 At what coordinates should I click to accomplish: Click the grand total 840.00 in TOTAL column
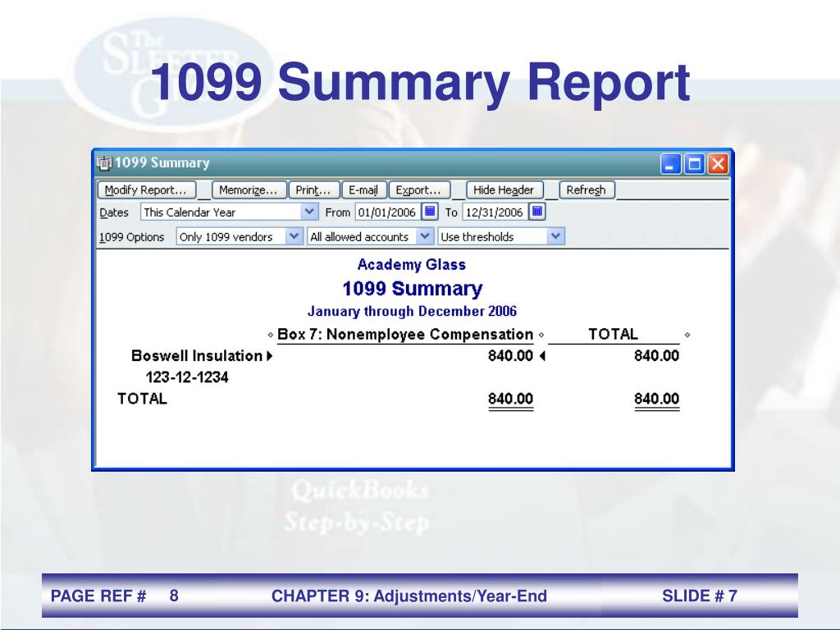point(657,399)
